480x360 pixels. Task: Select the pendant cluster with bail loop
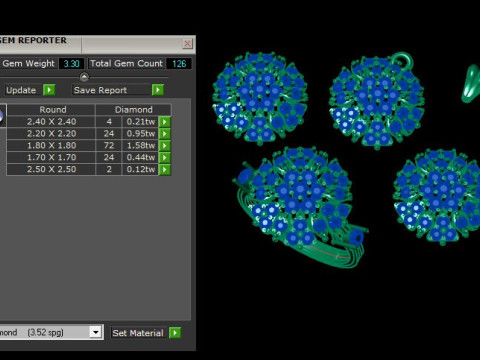click(x=377, y=100)
